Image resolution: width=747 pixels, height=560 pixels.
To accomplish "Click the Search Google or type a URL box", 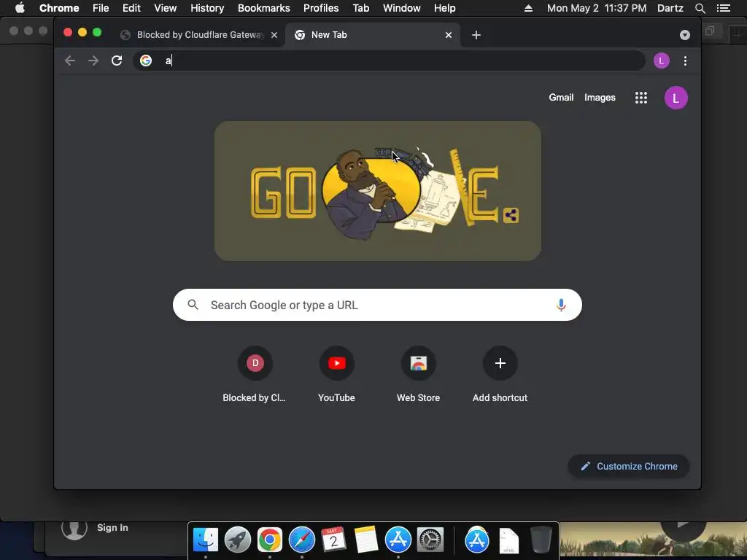I will 377,305.
